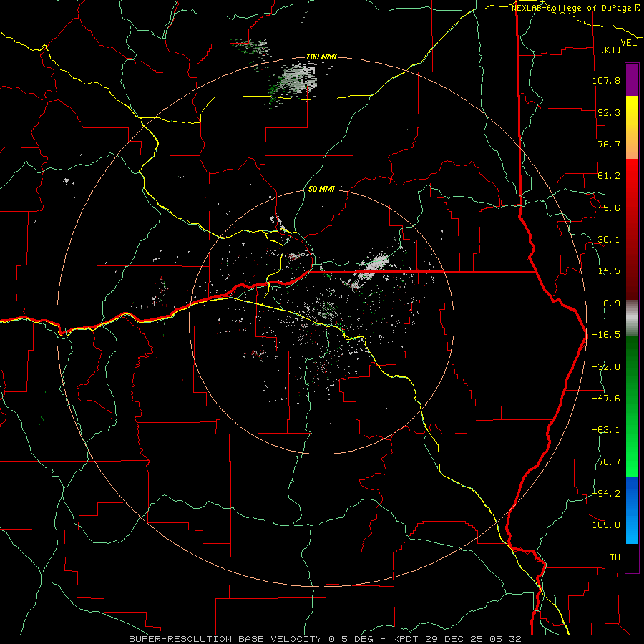Viewport: 644px width, 644px height.
Task: Click the NEXLAB-College of DuPage credit text
Action: 576,8
